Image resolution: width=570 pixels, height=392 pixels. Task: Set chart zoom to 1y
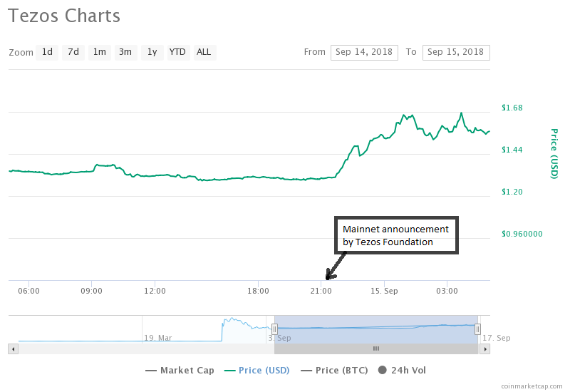[152, 52]
